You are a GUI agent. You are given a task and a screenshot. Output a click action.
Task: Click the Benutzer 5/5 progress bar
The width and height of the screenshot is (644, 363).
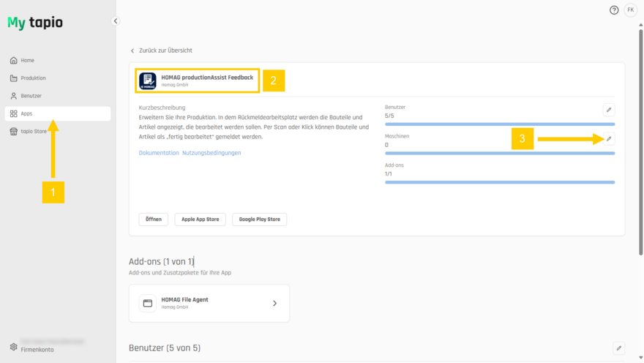(x=500, y=124)
